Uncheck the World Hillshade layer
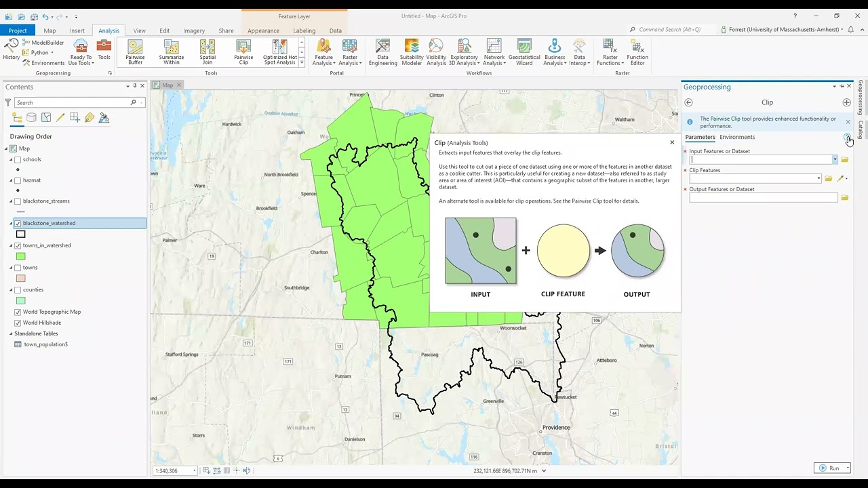 [18, 323]
